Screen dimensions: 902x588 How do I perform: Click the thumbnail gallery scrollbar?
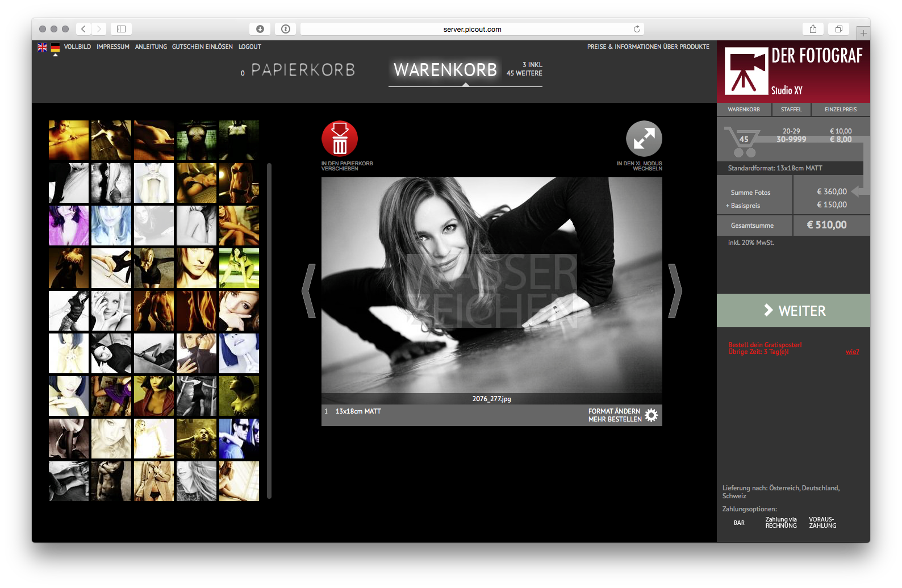pos(269,331)
